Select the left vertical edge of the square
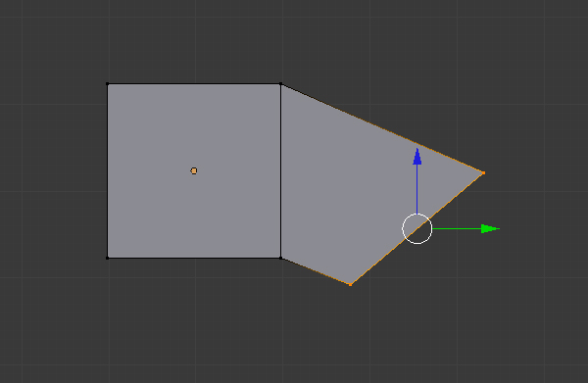The width and height of the screenshot is (588, 383). click(x=108, y=170)
